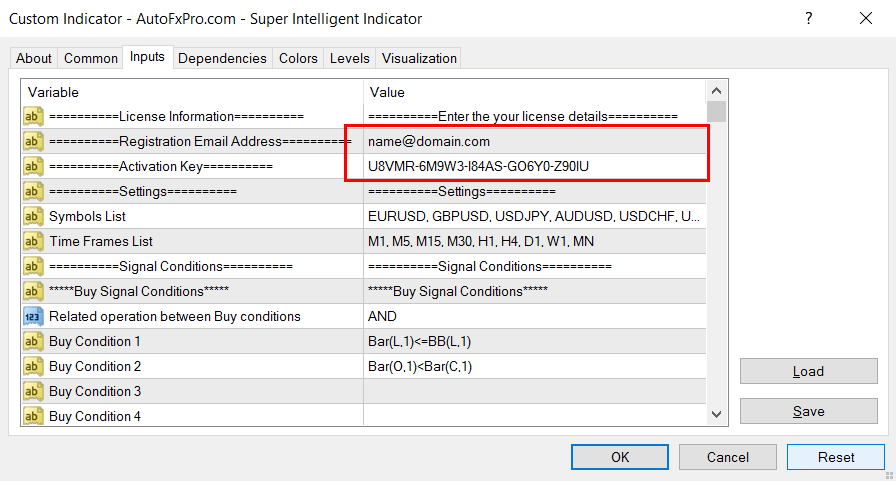Click the ab icon beside Buy Condition 3

tap(33, 391)
